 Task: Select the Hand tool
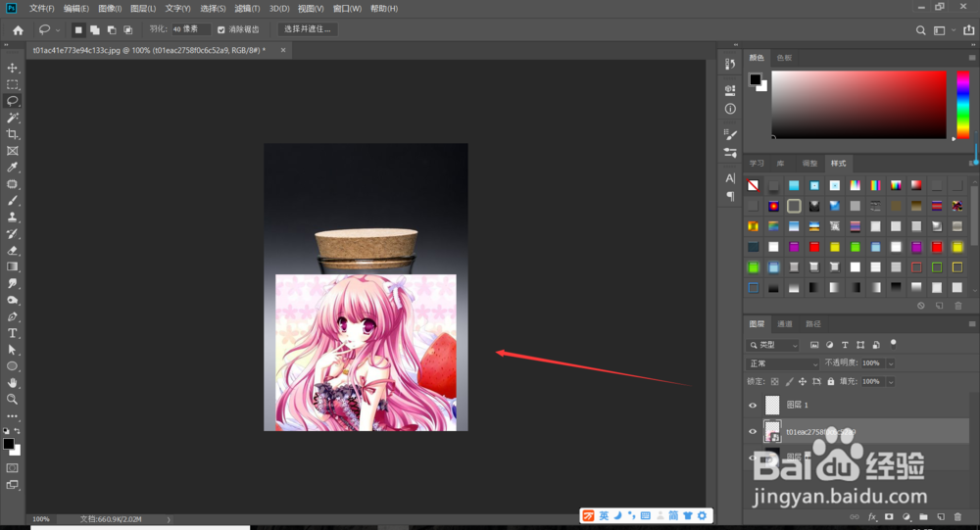point(12,382)
